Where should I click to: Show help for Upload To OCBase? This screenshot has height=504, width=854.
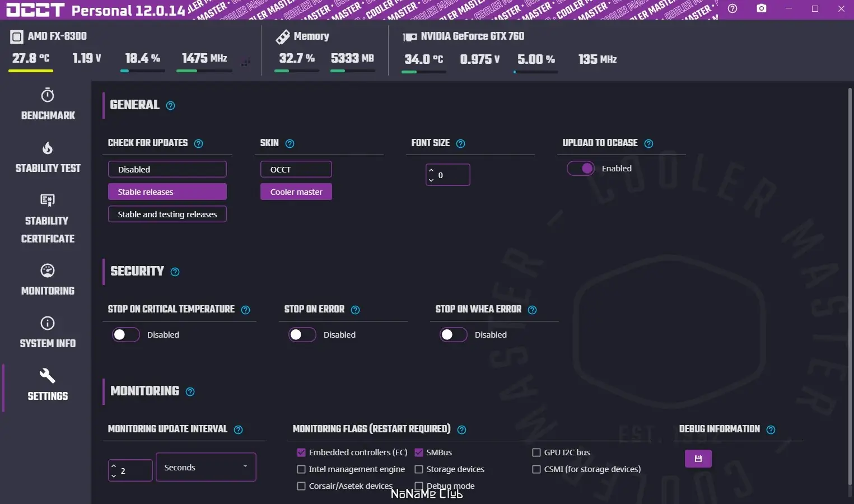tap(648, 143)
